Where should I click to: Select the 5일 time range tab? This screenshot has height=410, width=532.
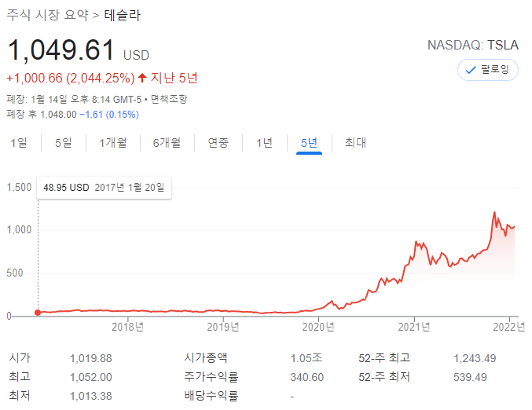tap(64, 143)
